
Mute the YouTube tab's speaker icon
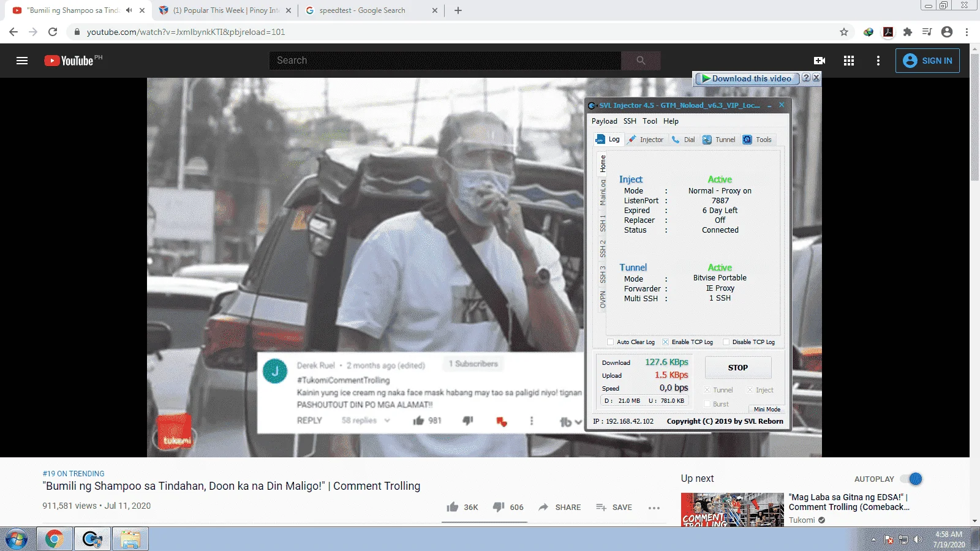pyautogui.click(x=129, y=10)
